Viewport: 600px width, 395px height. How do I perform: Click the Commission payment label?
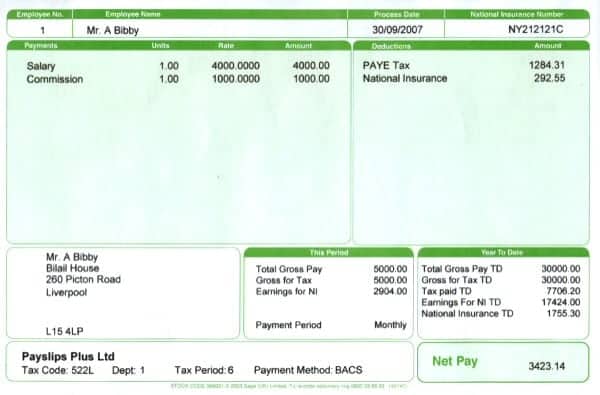click(x=55, y=79)
